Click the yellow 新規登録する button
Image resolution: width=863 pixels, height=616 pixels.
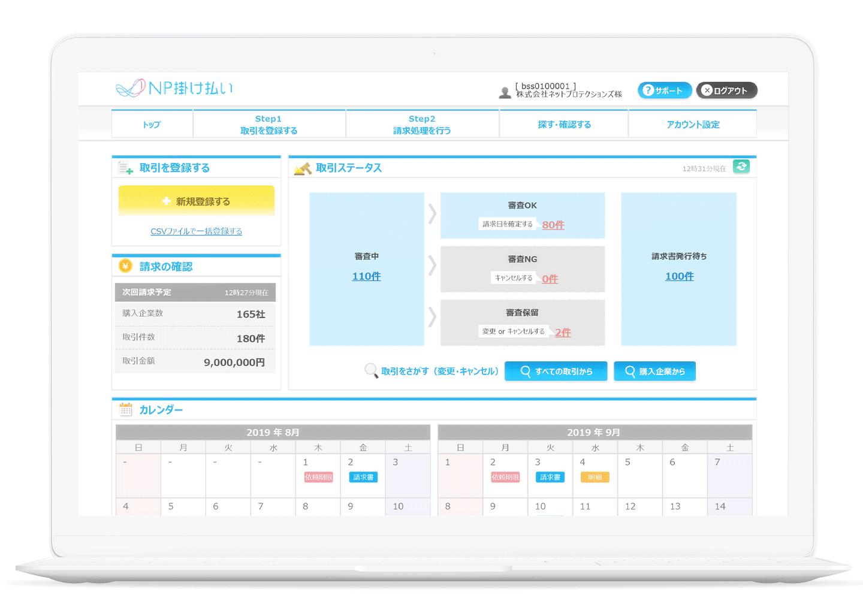(197, 201)
